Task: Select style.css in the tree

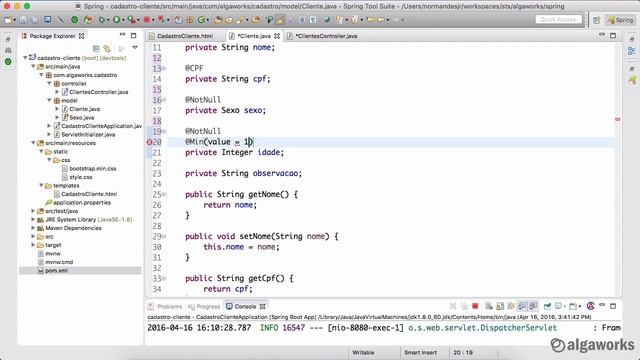Action: (x=80, y=177)
